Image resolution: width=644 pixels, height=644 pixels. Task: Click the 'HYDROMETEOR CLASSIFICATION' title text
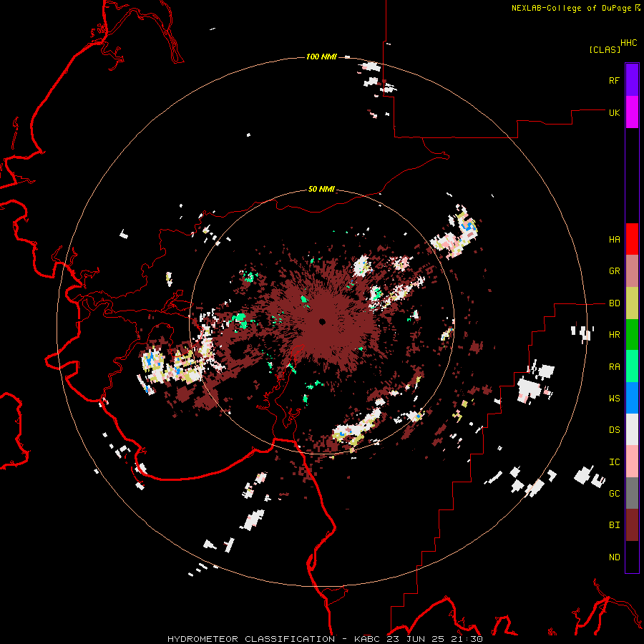click(251, 639)
